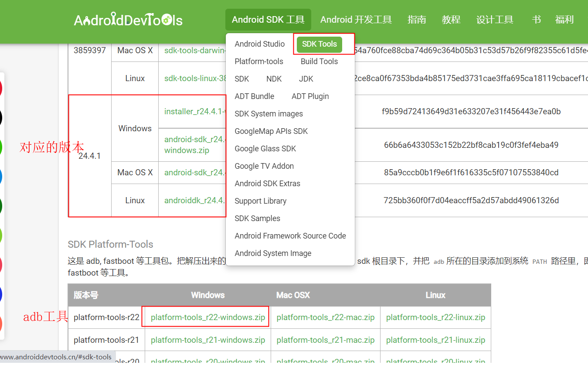Open Android Framework Source Code menu entry
The width and height of the screenshot is (588, 365).
(290, 236)
